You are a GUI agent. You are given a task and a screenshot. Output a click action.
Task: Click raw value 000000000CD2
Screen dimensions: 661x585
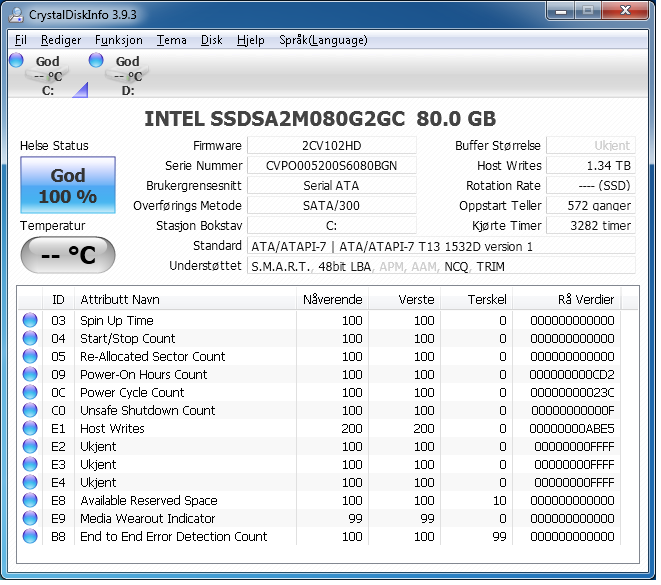tap(572, 374)
